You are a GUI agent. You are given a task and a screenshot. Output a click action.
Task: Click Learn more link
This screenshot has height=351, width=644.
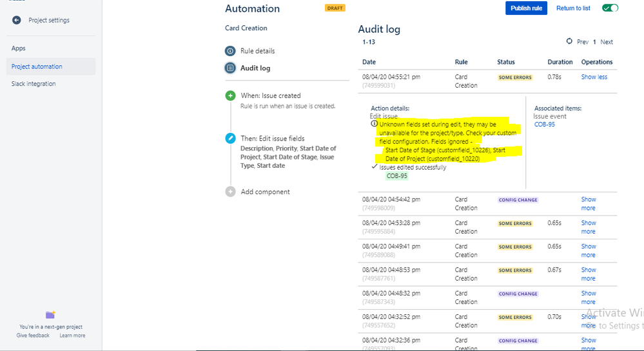(72, 336)
